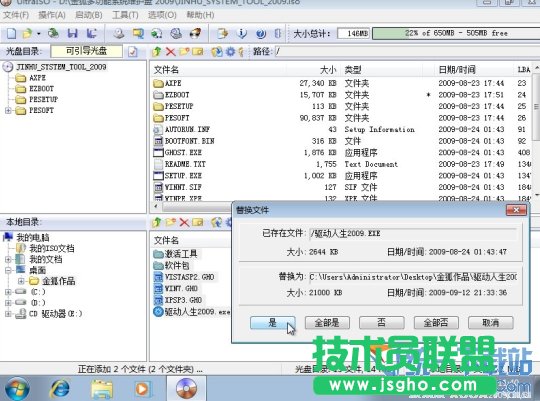Viewport: 540px width, 401px height.
Task: Collapse the 桌面 tree node
Action: [8, 270]
